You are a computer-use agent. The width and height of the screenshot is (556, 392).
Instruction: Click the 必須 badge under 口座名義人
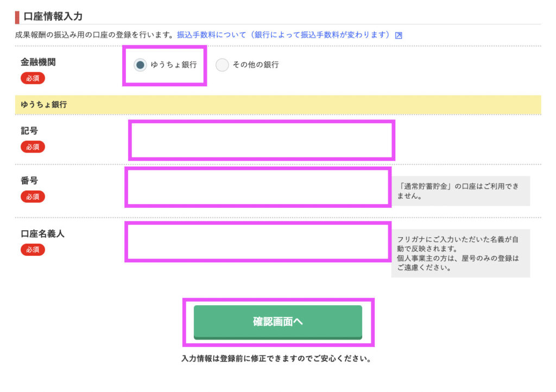coord(33,250)
